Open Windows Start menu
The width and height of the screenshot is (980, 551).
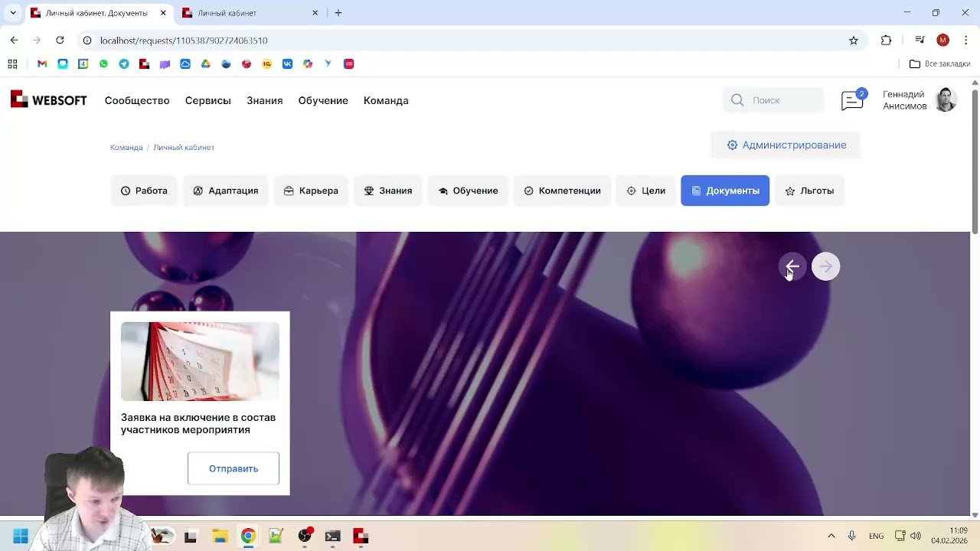[21, 536]
